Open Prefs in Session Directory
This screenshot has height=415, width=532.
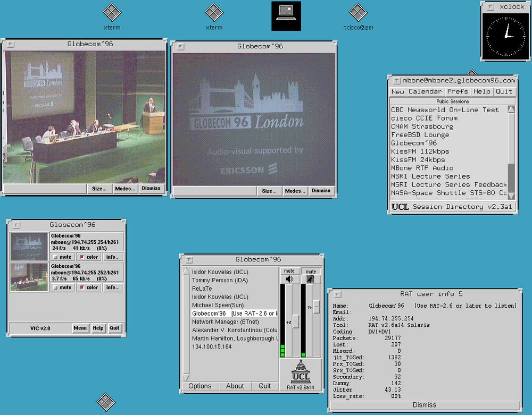(x=458, y=91)
